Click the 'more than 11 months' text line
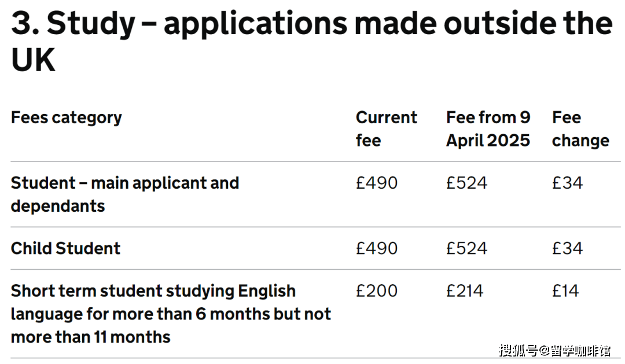The image size is (625, 364). coord(90,337)
